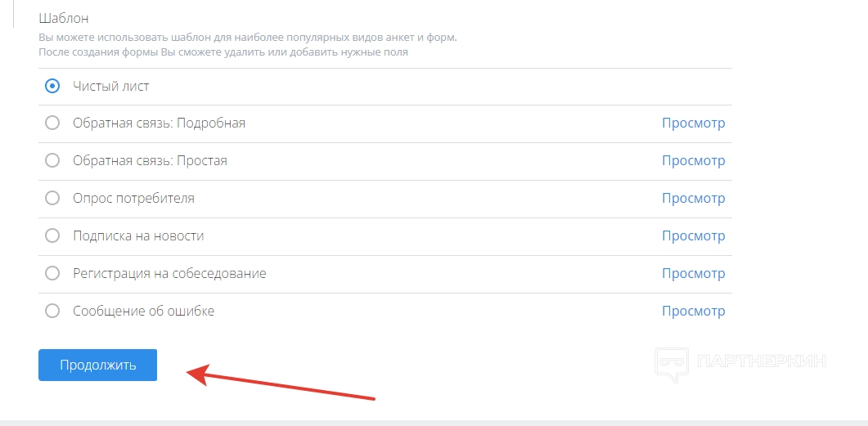The width and height of the screenshot is (868, 426).
Task: Pick the Опрос потребителя radio button
Action: pos(52,199)
